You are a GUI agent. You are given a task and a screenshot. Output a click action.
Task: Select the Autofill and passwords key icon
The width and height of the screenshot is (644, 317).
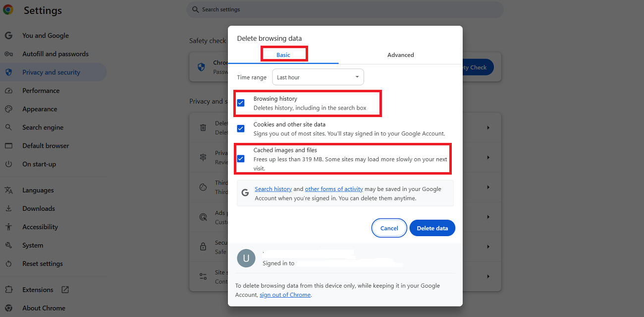(8, 54)
